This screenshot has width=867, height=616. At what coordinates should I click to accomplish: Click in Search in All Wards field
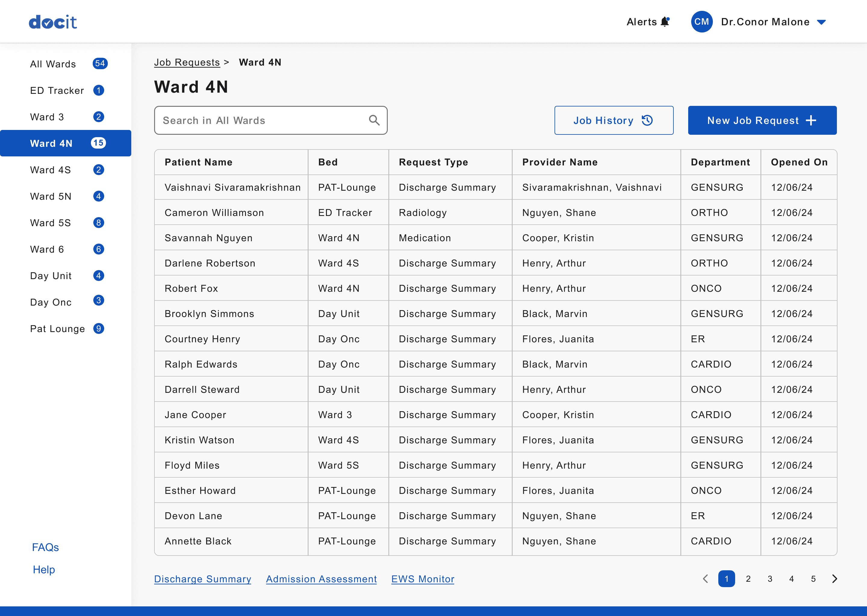(262, 120)
